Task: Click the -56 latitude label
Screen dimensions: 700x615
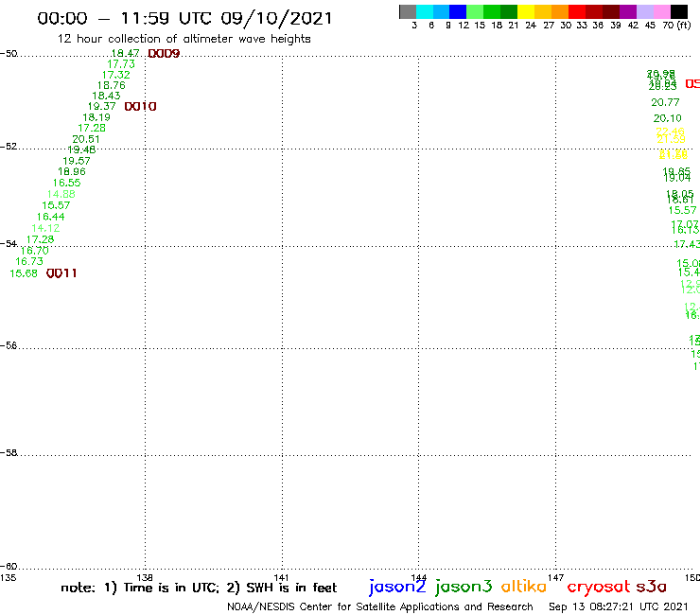Action: point(9,345)
